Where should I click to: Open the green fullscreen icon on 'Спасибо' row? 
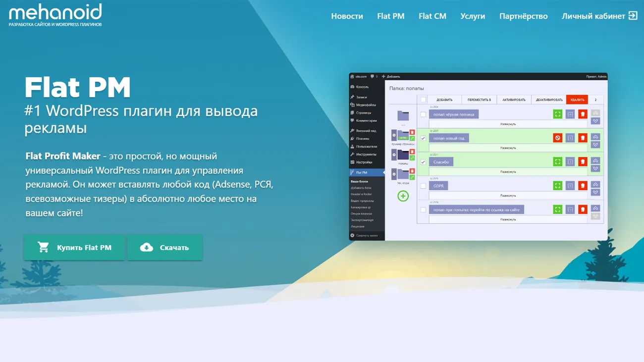[557, 161]
